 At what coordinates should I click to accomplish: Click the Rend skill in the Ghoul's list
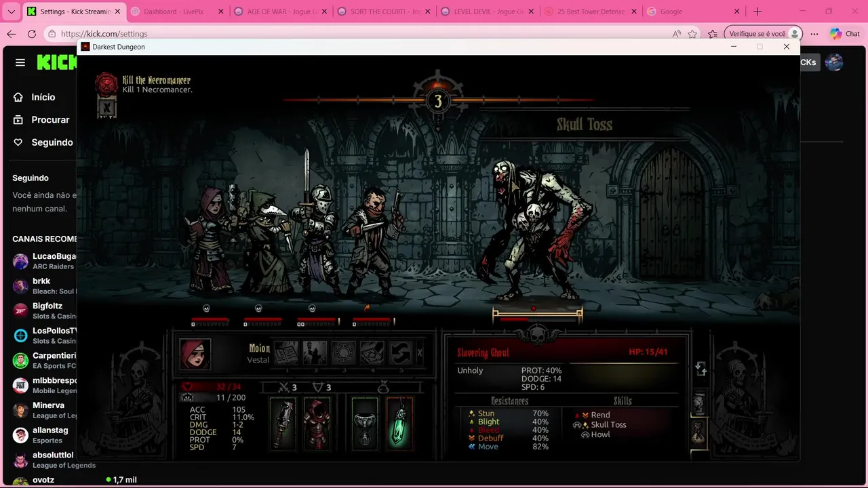(x=600, y=415)
